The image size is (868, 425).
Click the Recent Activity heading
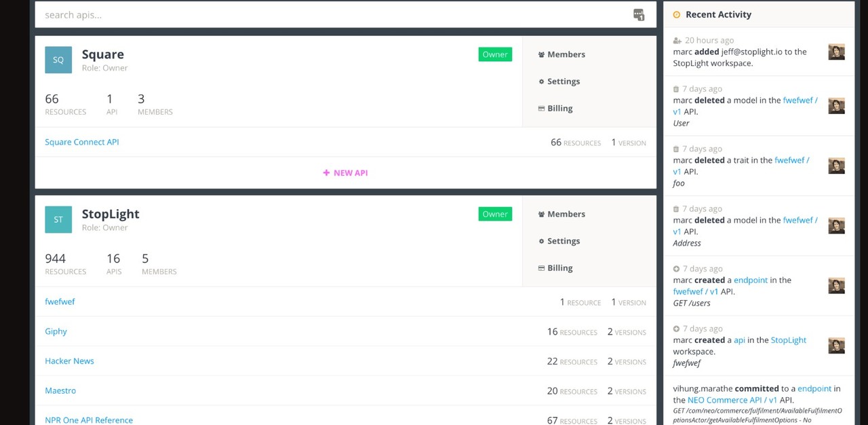718,14
